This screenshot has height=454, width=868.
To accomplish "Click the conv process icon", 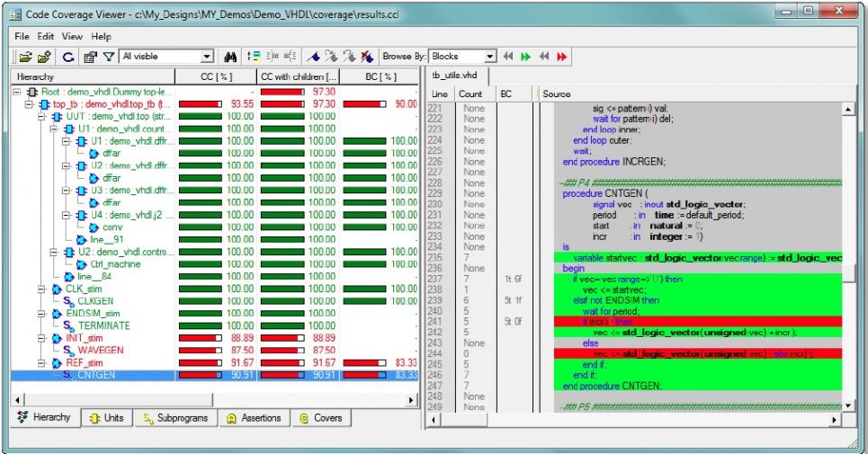I will pyautogui.click(x=94, y=227).
